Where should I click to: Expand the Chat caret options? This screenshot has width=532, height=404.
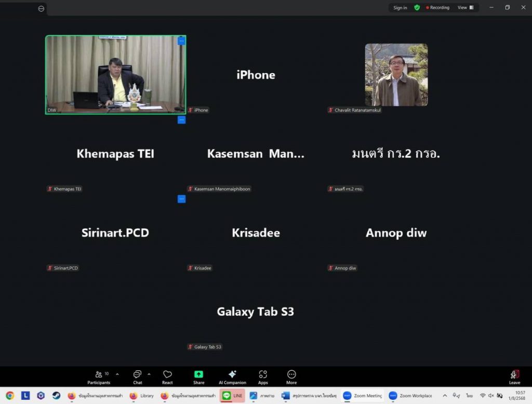click(x=149, y=374)
